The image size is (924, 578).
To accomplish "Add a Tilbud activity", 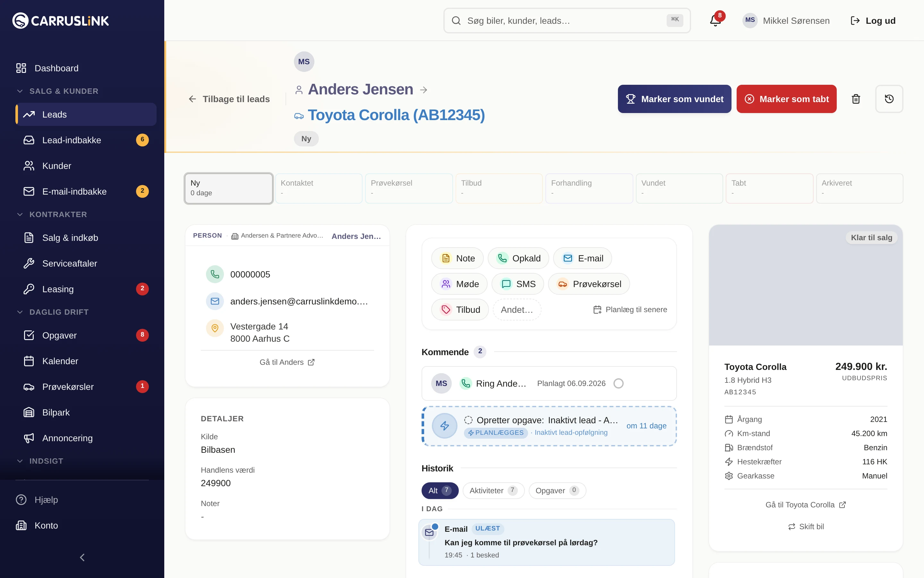I will pos(460,310).
